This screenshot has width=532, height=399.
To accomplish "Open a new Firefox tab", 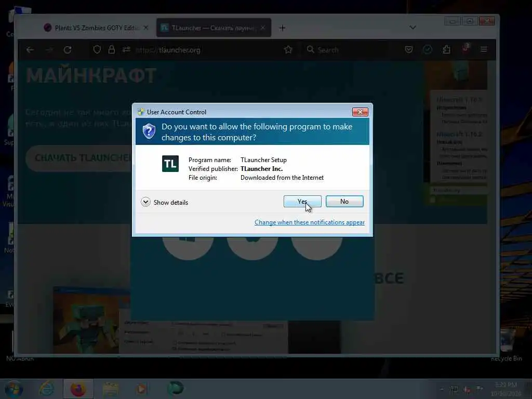I will [x=282, y=28].
